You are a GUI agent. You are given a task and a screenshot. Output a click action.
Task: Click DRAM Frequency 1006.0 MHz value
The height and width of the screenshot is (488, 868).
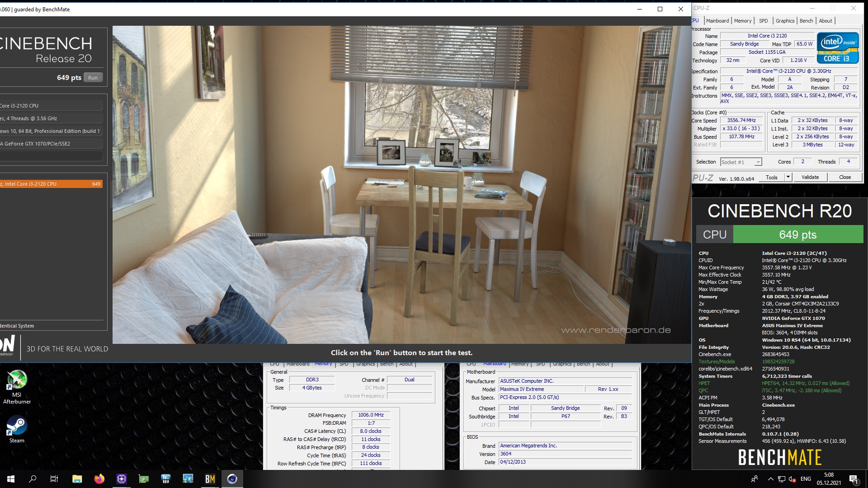tap(371, 415)
